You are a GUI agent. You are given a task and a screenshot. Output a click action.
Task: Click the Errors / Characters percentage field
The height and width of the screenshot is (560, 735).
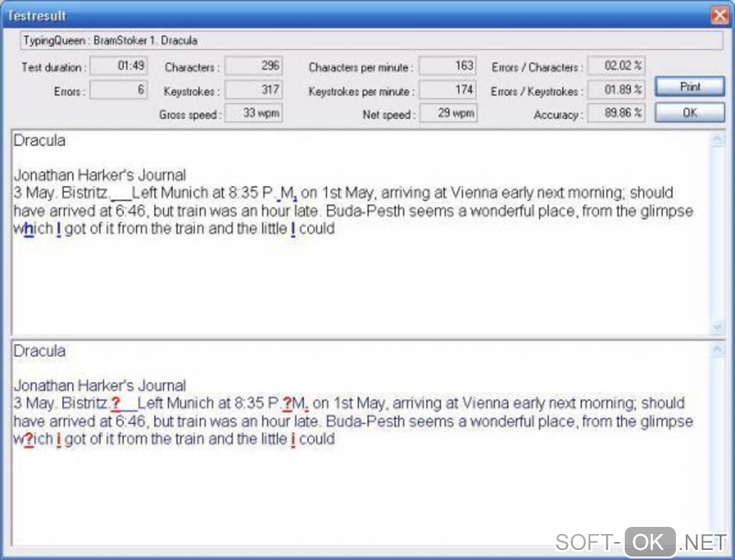(616, 66)
